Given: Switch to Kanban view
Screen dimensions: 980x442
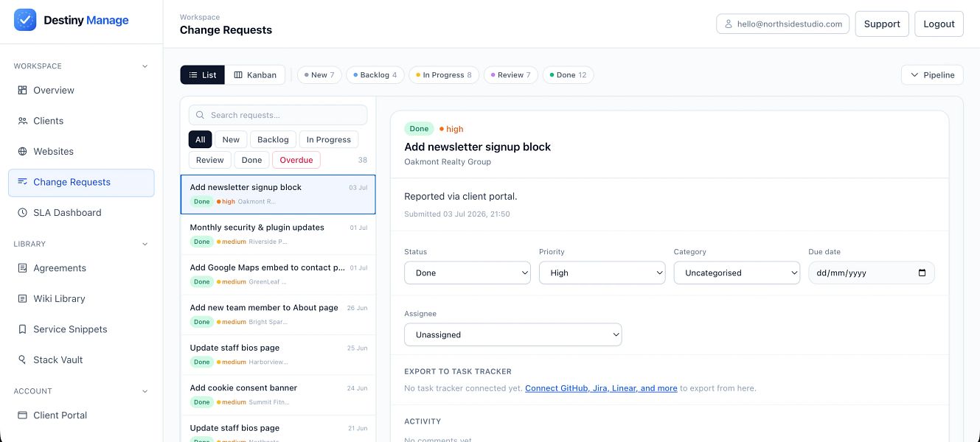Looking at the screenshot, I should (255, 75).
